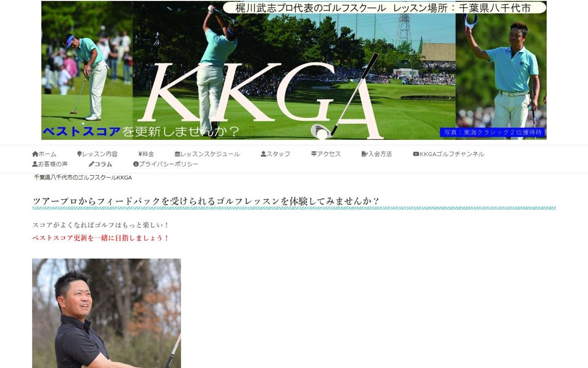Click the banner slogan ベストスコアを更新しませんか？
The height and width of the screenshot is (368, 588).
[141, 131]
